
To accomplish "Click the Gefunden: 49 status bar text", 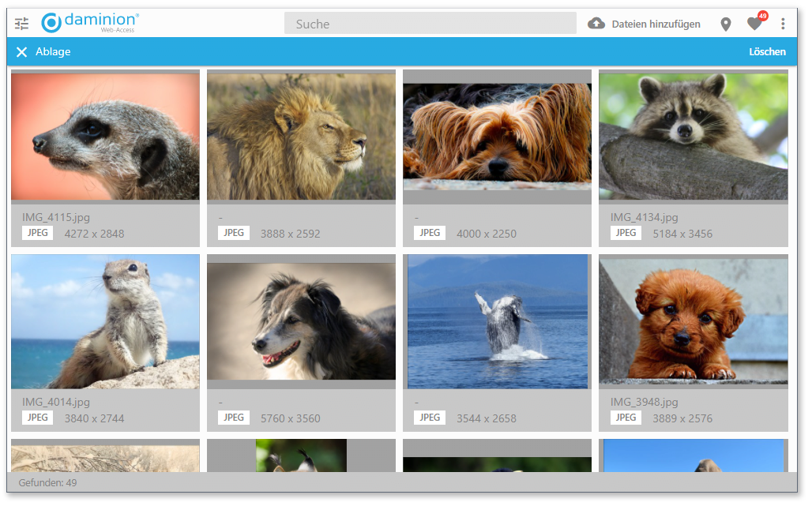I will point(47,482).
